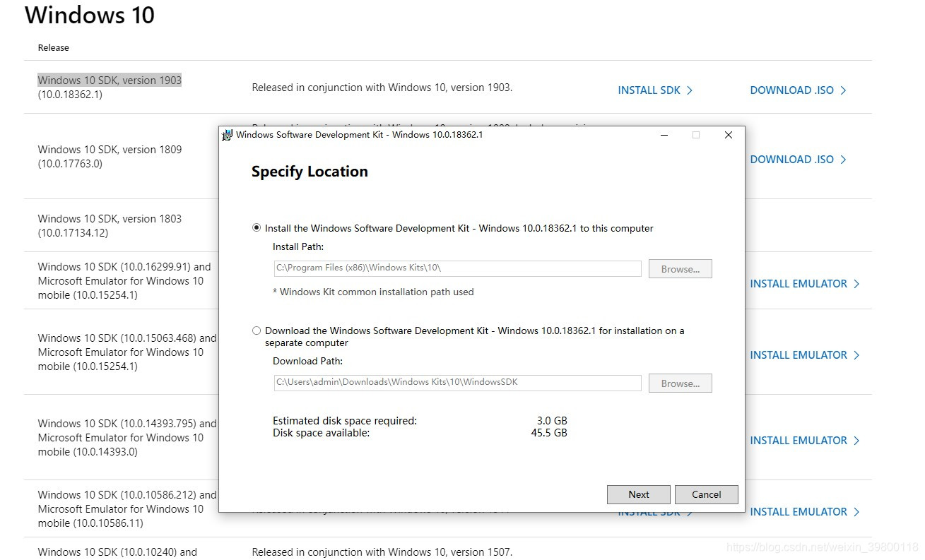Click INSTALL EMULATOR link for 10.0.16299.91 row

(x=805, y=284)
